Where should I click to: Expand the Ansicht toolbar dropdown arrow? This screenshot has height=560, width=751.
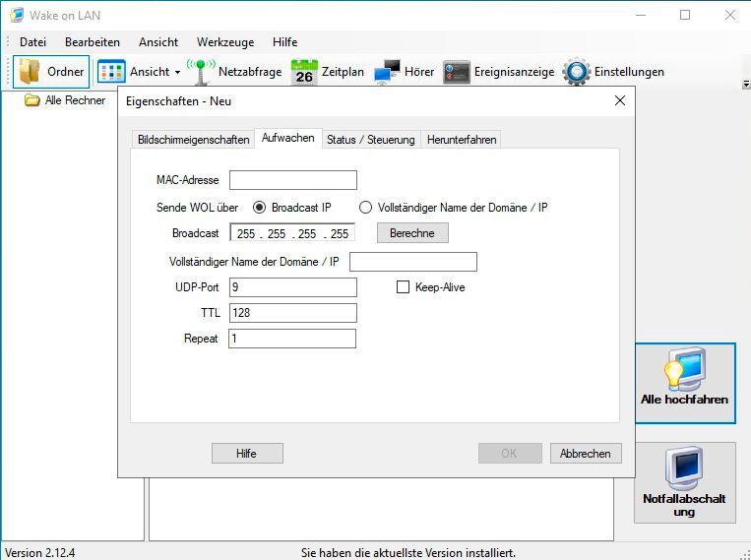click(x=178, y=72)
